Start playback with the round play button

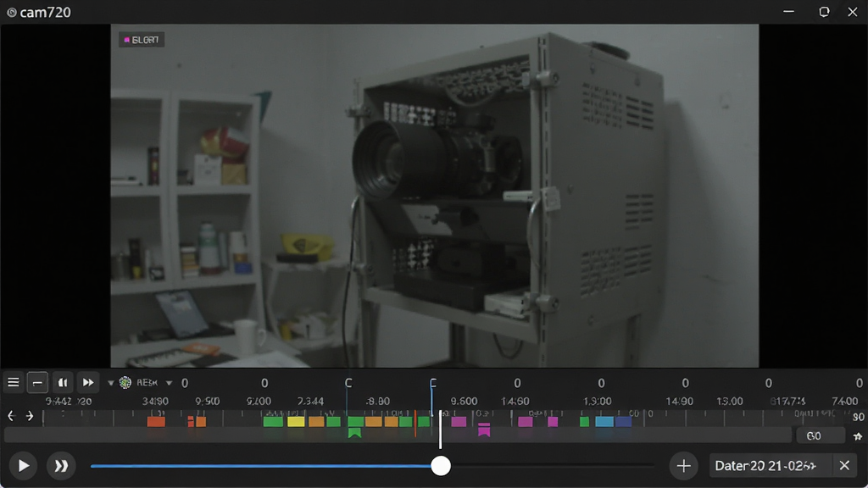pyautogui.click(x=23, y=466)
